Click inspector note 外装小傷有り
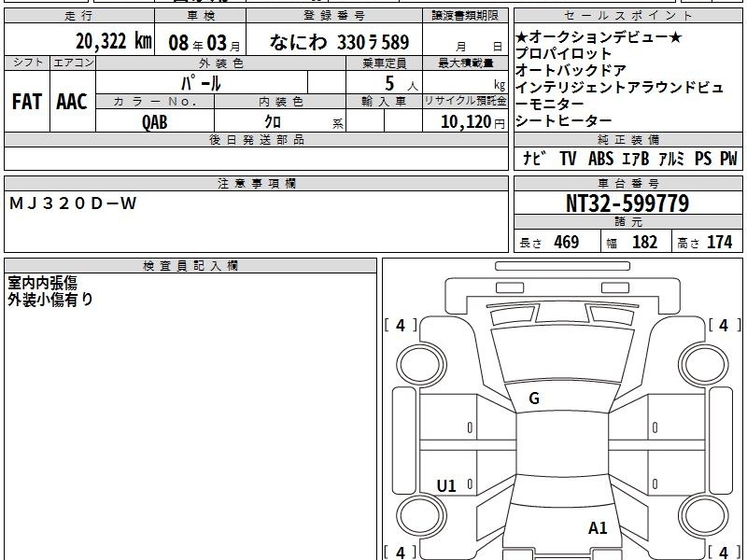Screen dimensions: 747x560 [50, 300]
